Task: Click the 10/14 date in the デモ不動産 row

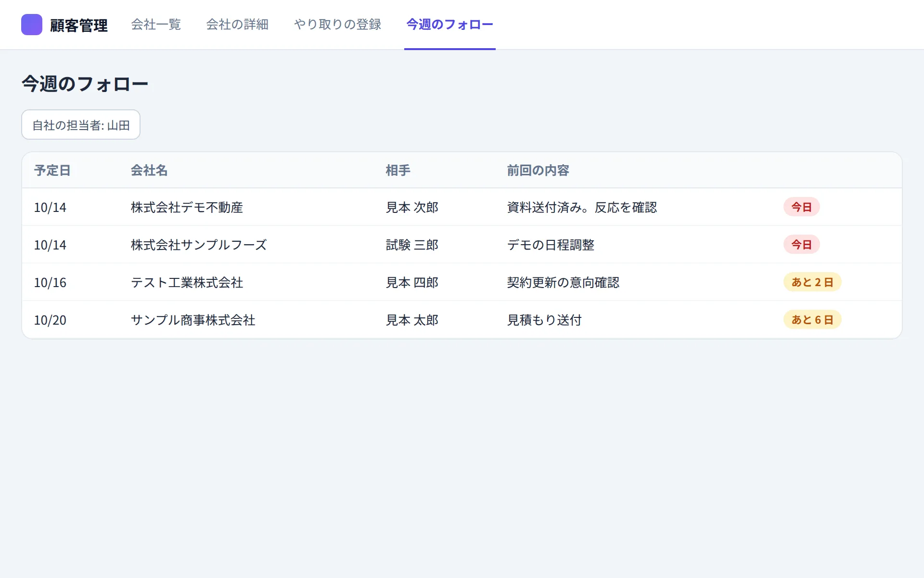Action: (x=50, y=207)
